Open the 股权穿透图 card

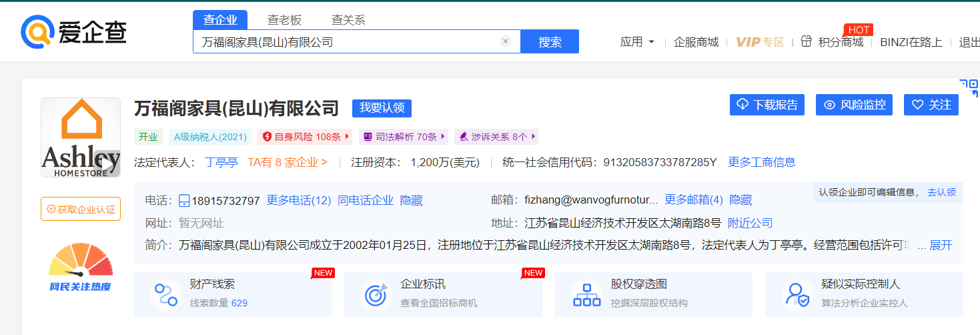click(654, 294)
